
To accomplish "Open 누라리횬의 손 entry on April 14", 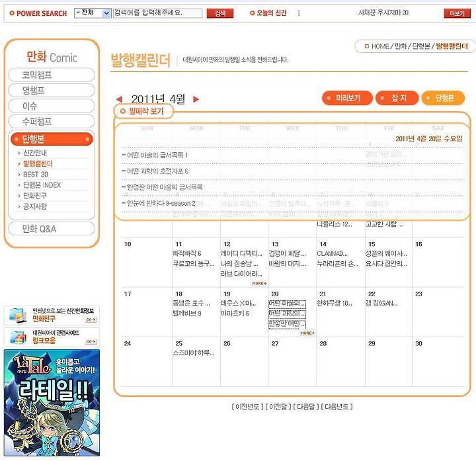I will 338,263.
